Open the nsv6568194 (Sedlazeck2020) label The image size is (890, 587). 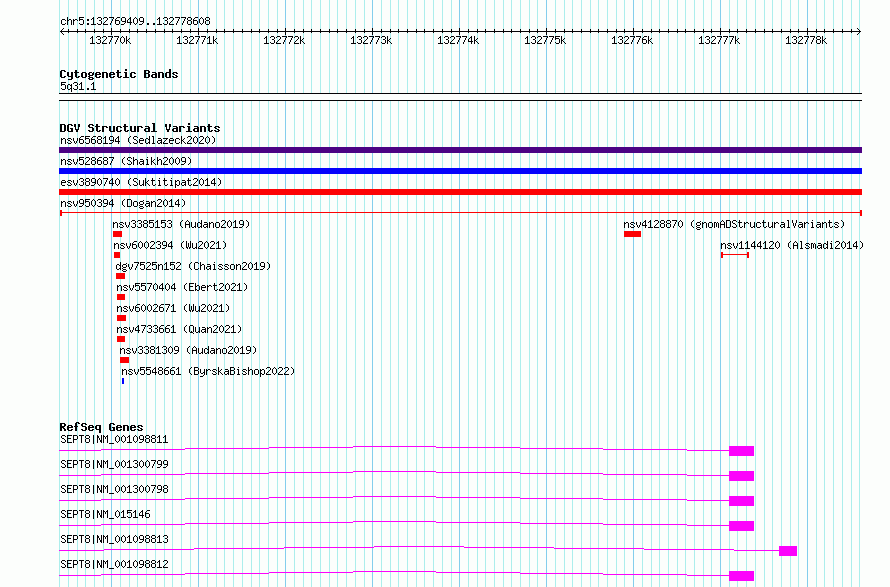click(138, 140)
